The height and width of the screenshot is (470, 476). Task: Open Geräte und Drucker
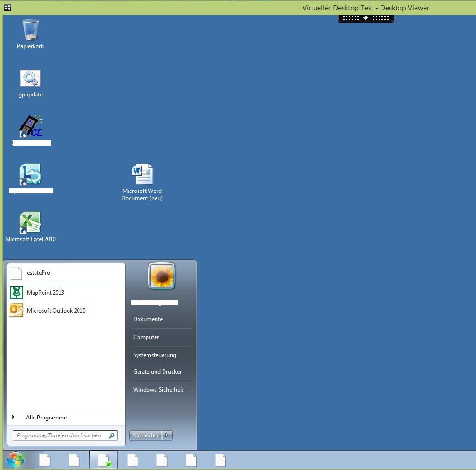tap(157, 372)
